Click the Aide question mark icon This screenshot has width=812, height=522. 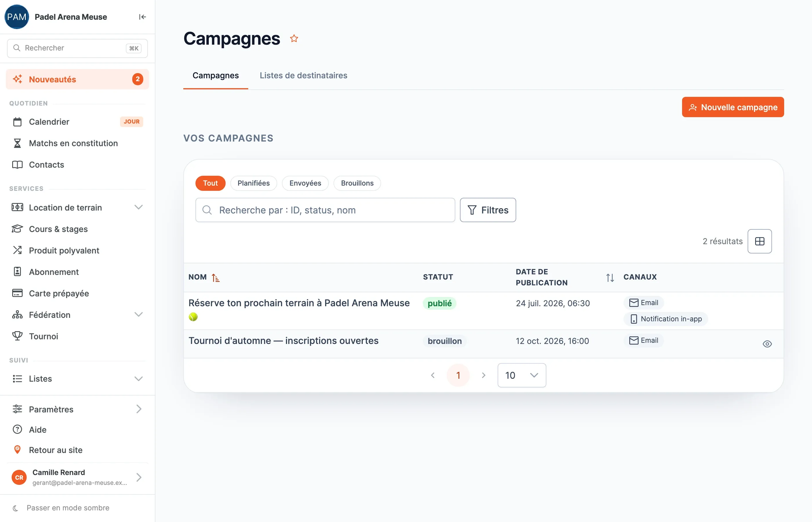point(17,429)
